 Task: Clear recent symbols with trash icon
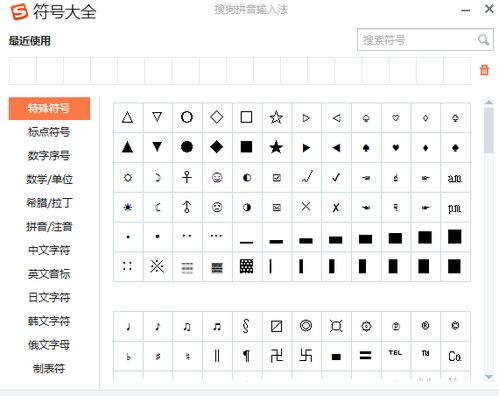(484, 70)
